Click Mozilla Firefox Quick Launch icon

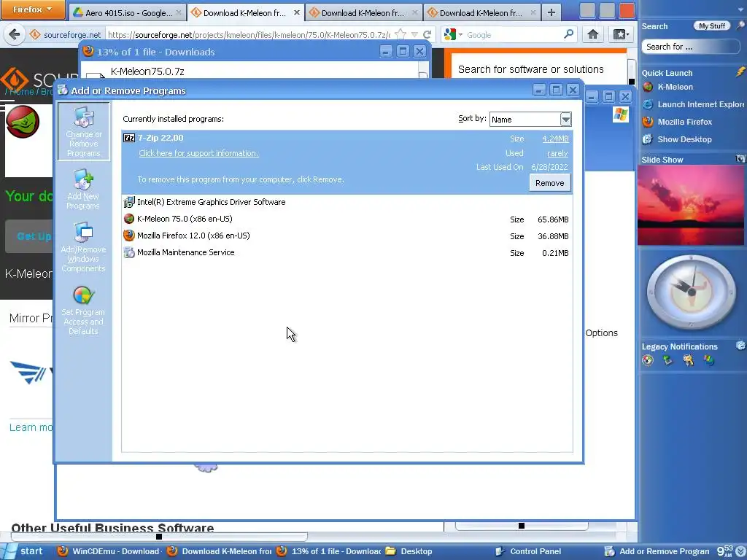648,122
